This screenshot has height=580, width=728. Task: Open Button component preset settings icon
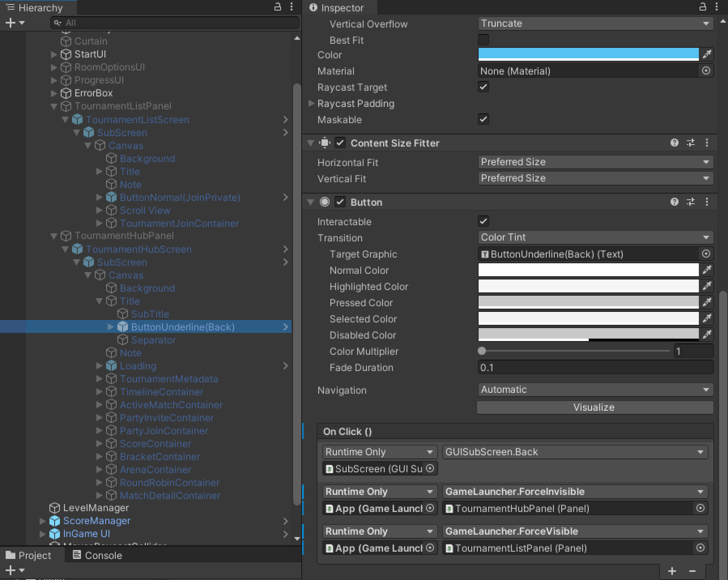tap(691, 202)
